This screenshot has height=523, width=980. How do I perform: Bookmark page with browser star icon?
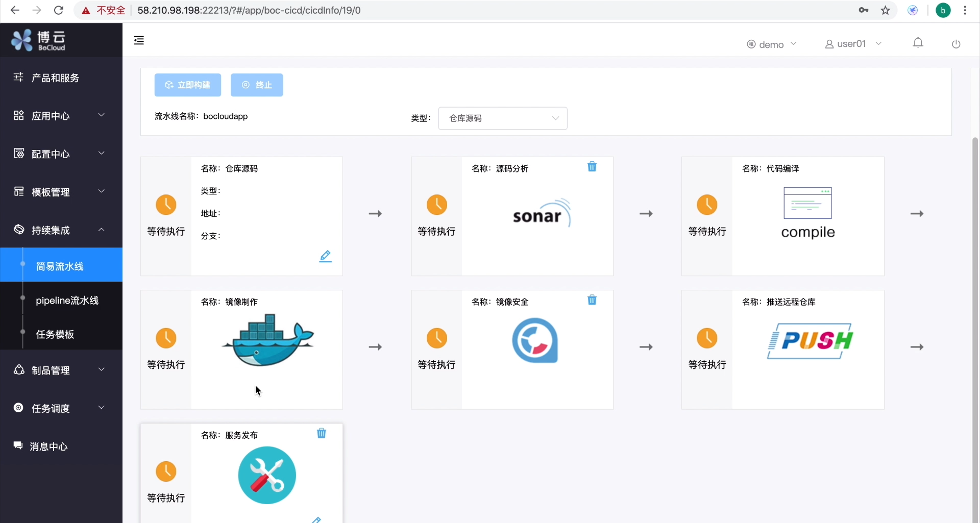pos(886,10)
